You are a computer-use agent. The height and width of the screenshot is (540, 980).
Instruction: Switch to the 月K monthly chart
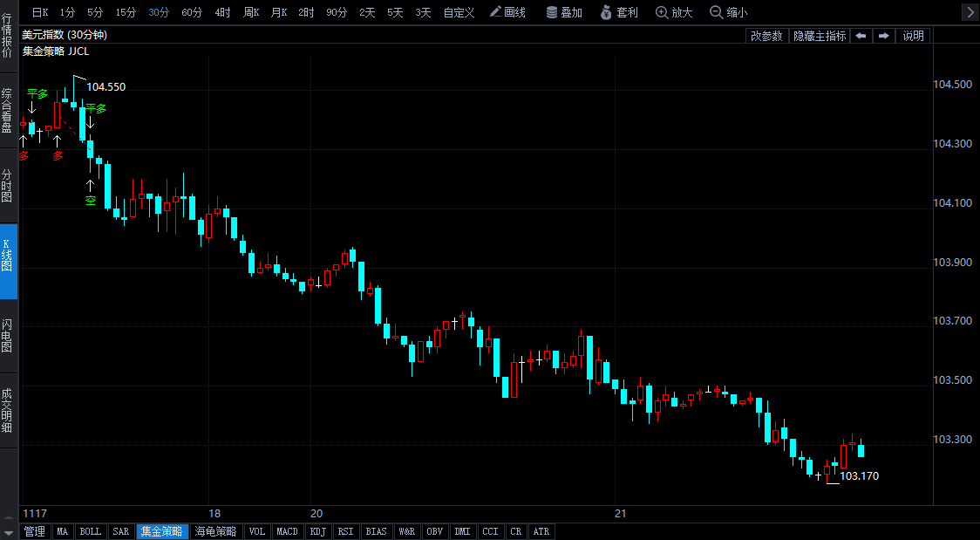pos(279,12)
